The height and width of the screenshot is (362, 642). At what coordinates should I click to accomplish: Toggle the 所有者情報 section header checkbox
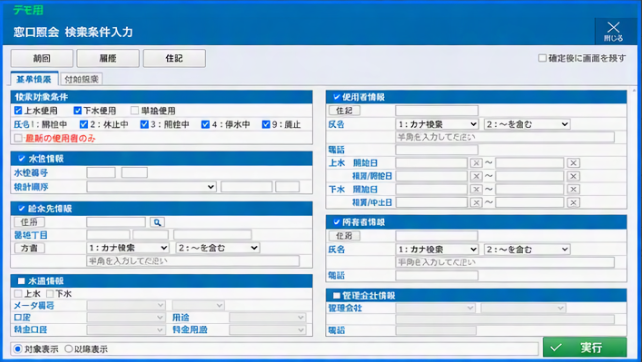point(336,222)
